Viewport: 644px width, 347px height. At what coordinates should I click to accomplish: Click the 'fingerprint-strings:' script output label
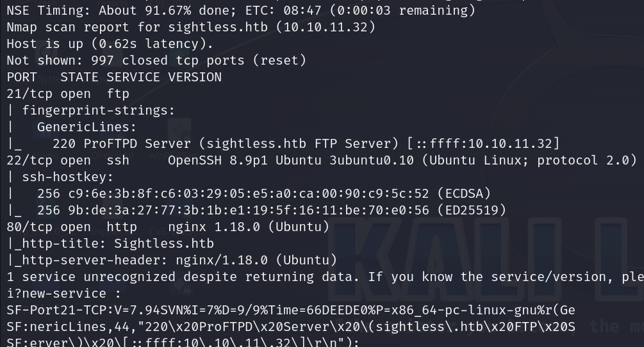coord(99,110)
